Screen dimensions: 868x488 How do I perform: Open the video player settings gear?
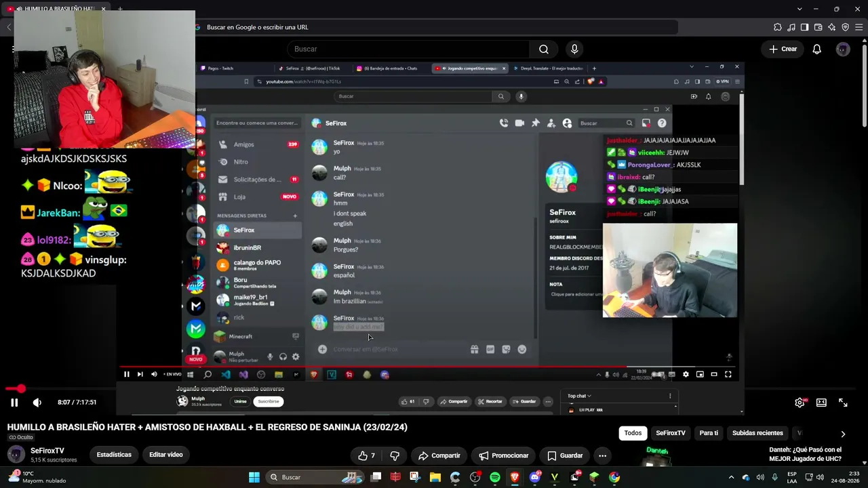click(x=800, y=403)
